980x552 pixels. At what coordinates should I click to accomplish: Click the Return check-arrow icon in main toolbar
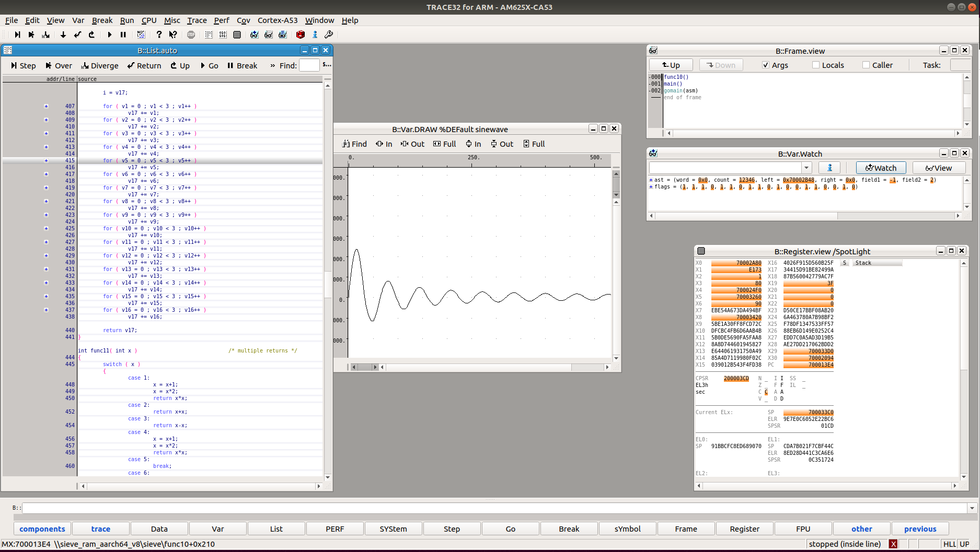pos(77,34)
